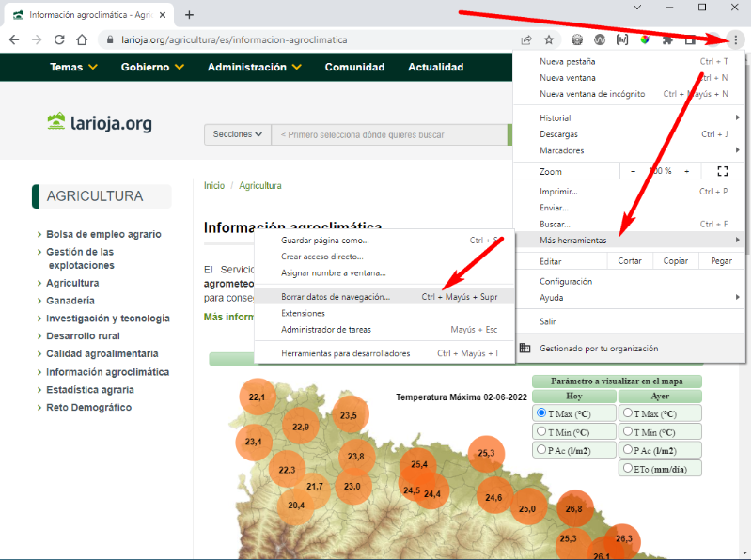Open the Gobierno dropdown in navbar
Image resolution: width=752 pixels, height=560 pixels.
pyautogui.click(x=152, y=67)
